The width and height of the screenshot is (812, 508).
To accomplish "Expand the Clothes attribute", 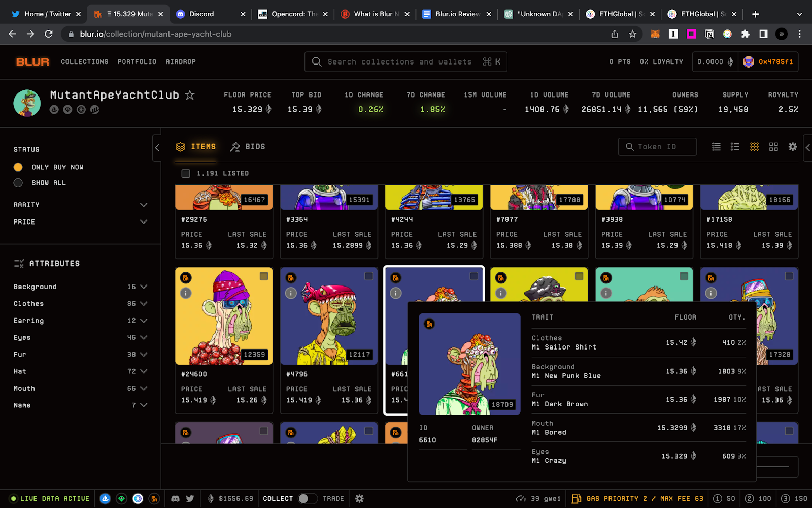I will 80,304.
